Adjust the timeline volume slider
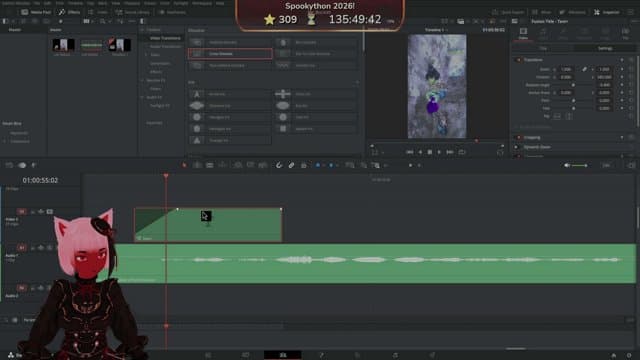The width and height of the screenshot is (640, 360). click(580, 165)
